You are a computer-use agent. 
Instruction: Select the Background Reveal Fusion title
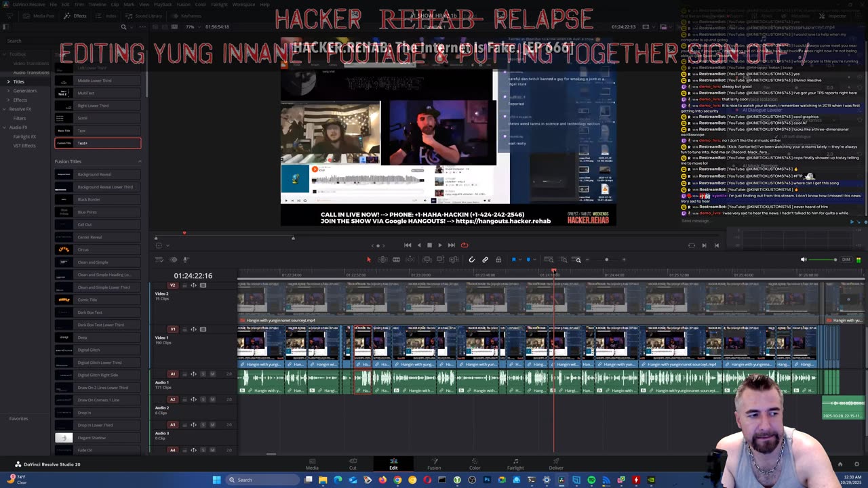point(98,174)
